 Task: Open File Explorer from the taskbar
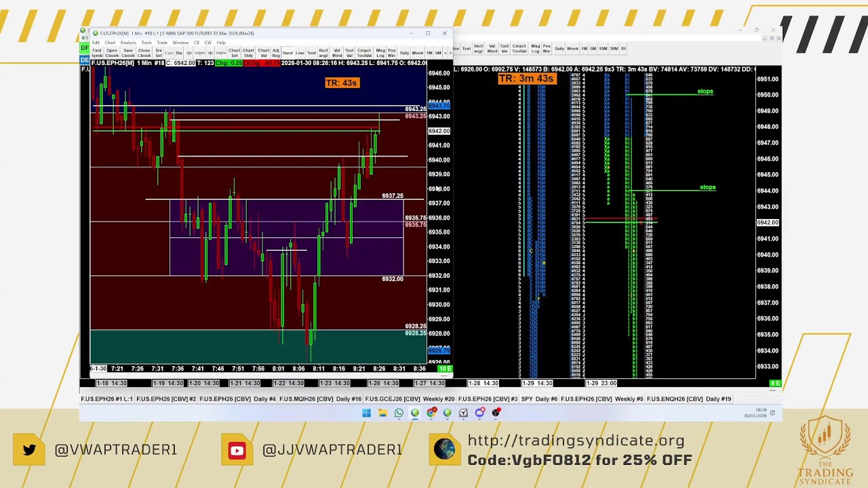coord(382,413)
